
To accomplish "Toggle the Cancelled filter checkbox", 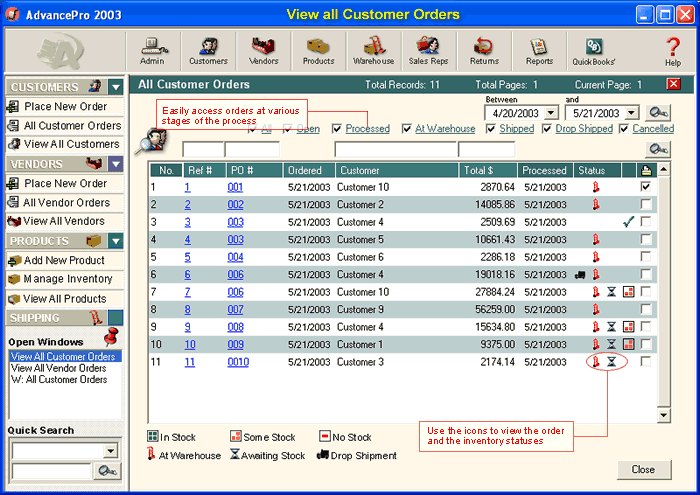I will click(x=624, y=129).
